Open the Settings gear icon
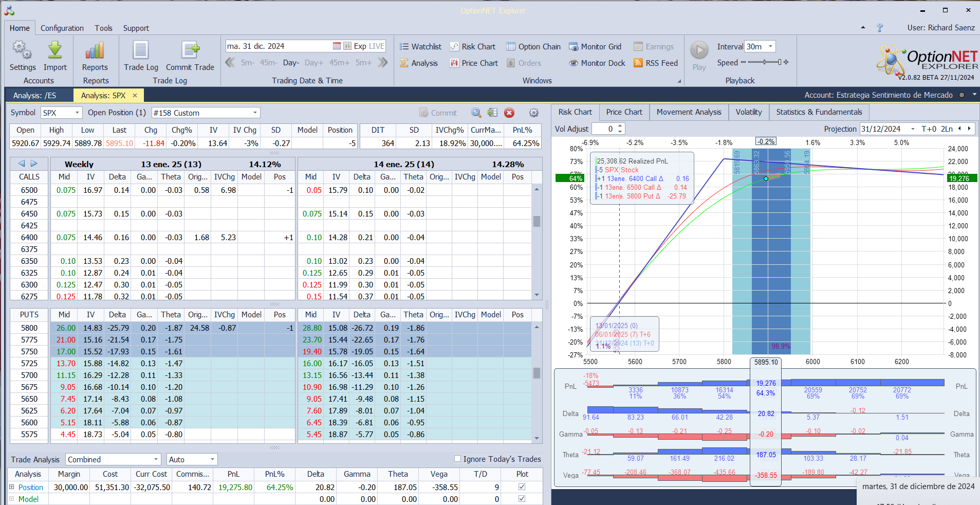This screenshot has width=980, height=505. [x=22, y=50]
